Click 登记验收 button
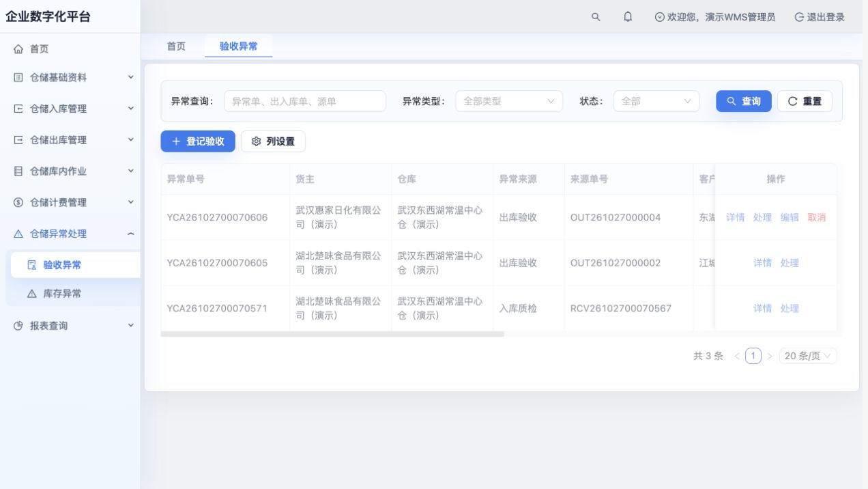This screenshot has height=489, width=868. (x=198, y=141)
